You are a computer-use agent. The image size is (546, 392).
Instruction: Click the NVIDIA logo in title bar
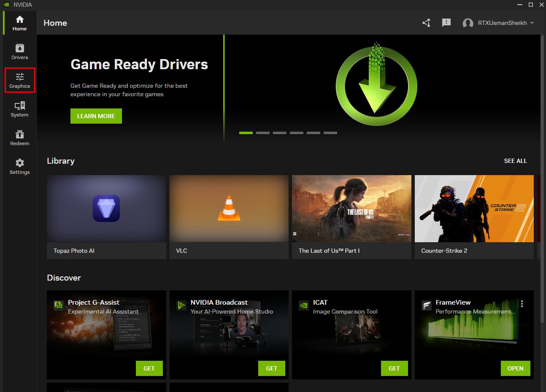pyautogui.click(x=6, y=5)
